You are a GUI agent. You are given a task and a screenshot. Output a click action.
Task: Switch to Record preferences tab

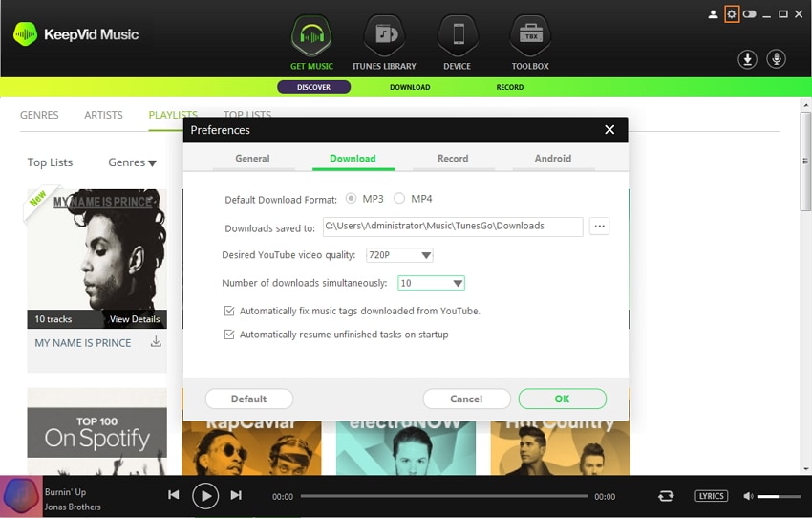pyautogui.click(x=453, y=159)
